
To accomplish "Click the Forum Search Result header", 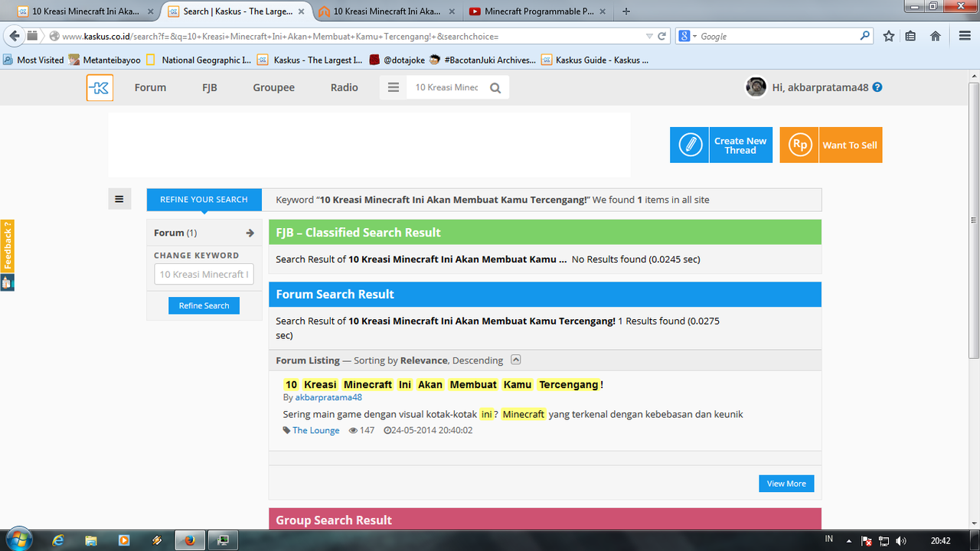I will point(544,294).
